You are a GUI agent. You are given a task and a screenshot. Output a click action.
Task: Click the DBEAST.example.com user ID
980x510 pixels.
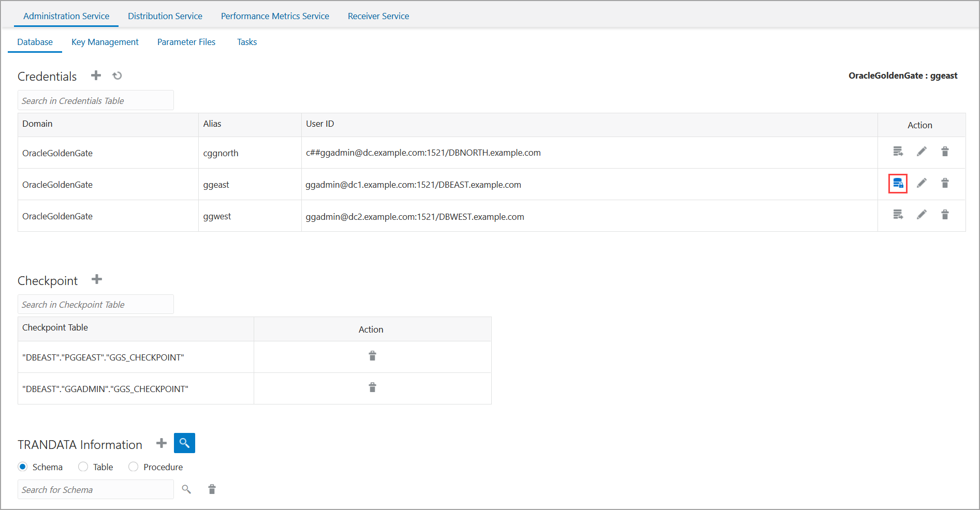click(413, 185)
